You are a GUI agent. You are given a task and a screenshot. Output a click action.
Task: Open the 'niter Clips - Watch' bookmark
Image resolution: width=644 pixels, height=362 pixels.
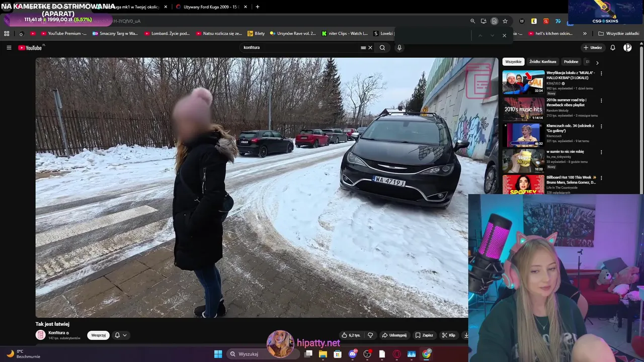pos(345,34)
